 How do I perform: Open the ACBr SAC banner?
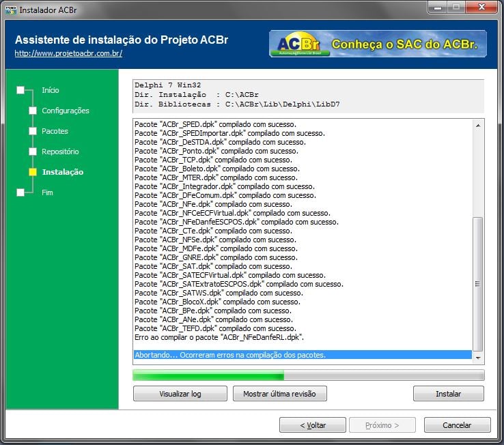click(x=378, y=44)
